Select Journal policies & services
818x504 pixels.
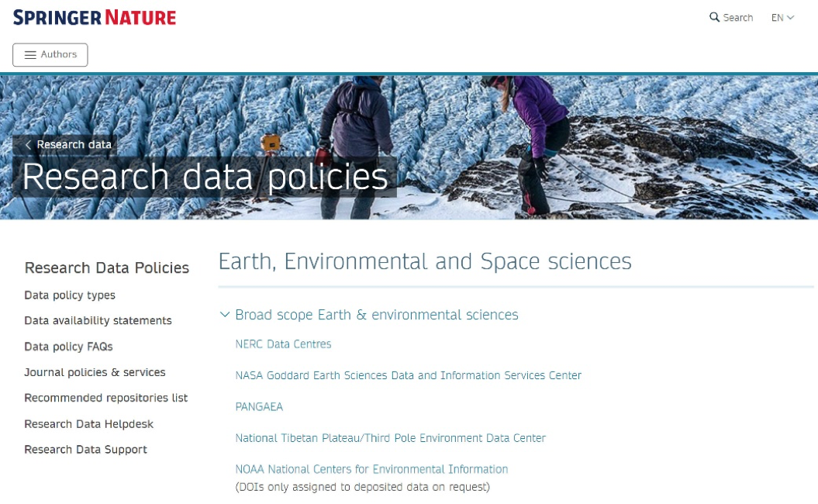pos(95,372)
